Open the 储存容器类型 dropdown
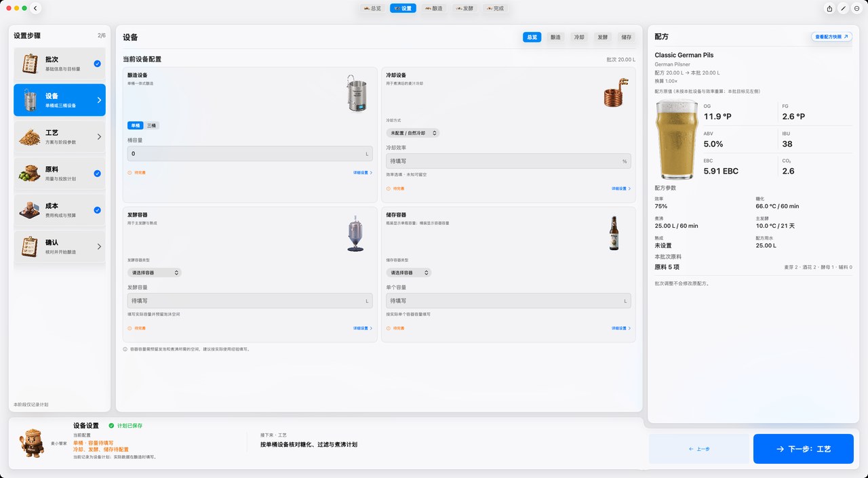The image size is (868, 478). (x=409, y=273)
